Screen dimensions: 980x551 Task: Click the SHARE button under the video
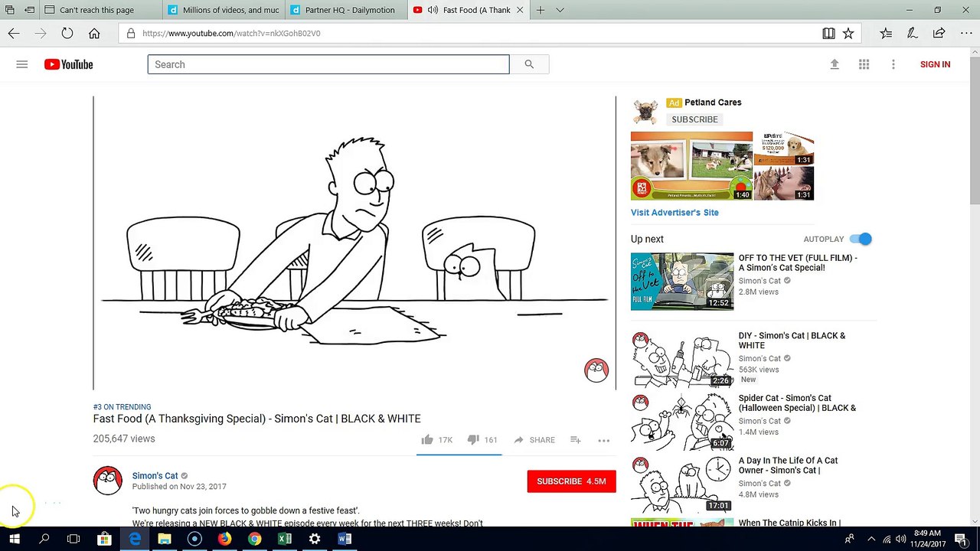(x=534, y=440)
